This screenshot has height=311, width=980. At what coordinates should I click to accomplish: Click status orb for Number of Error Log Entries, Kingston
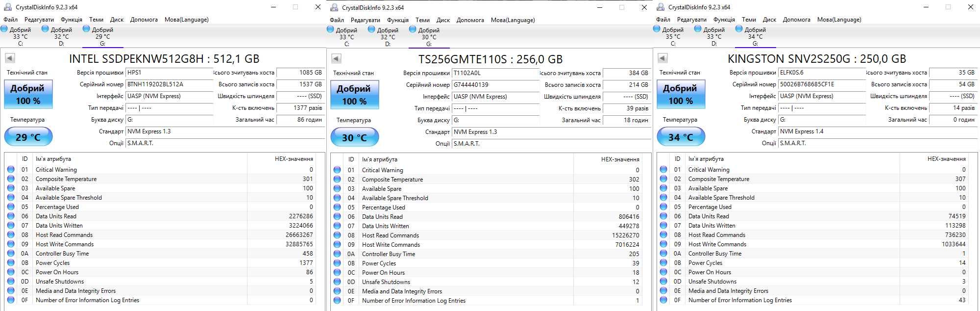(x=663, y=300)
